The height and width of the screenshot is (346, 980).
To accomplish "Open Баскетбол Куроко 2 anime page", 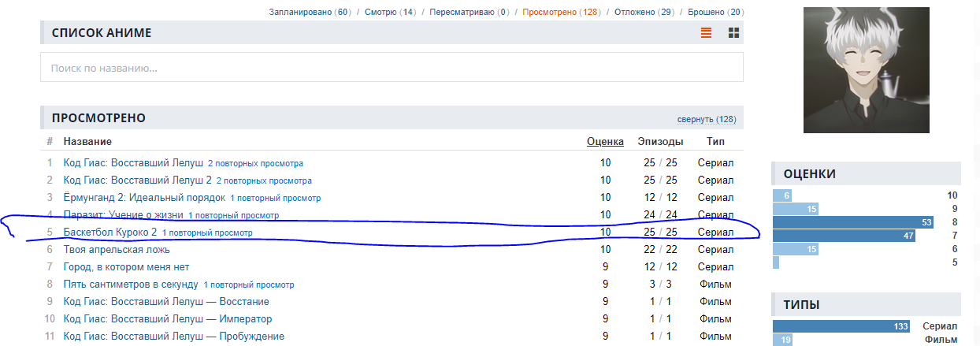I will coord(110,233).
